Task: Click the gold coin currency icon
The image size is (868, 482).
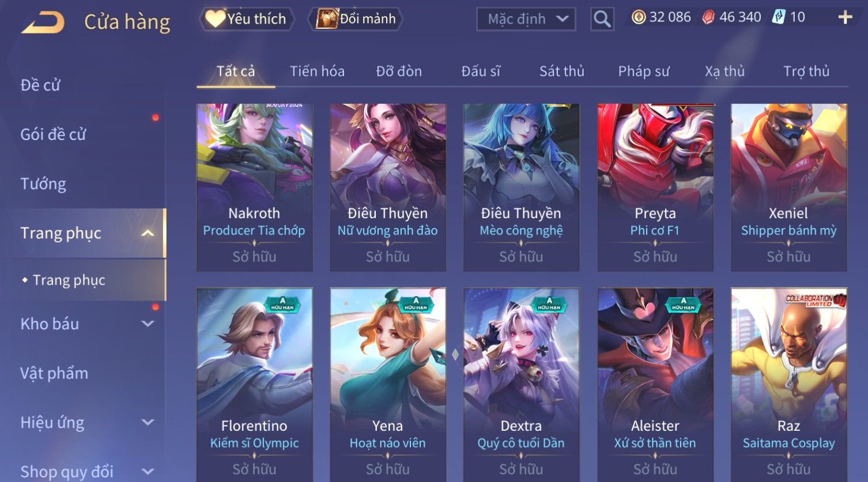Action: coord(638,17)
